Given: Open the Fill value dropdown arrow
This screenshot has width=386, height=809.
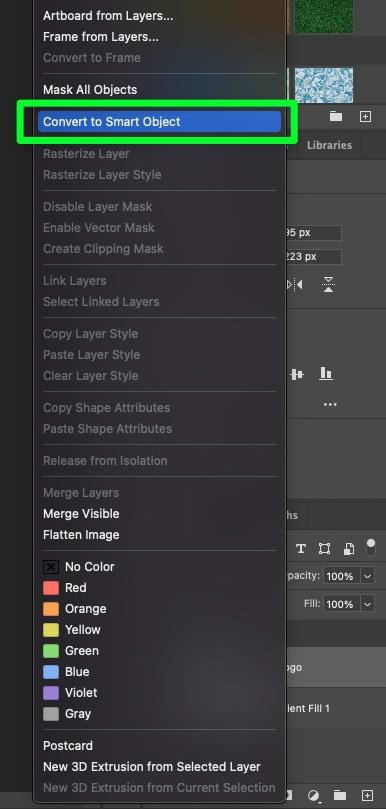Looking at the screenshot, I should point(367,604).
